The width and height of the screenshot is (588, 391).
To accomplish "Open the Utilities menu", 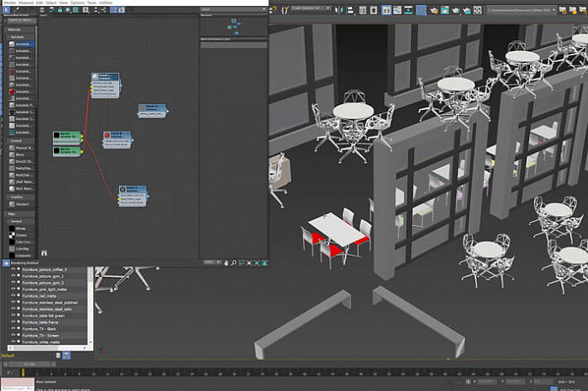I will pyautogui.click(x=105, y=3).
